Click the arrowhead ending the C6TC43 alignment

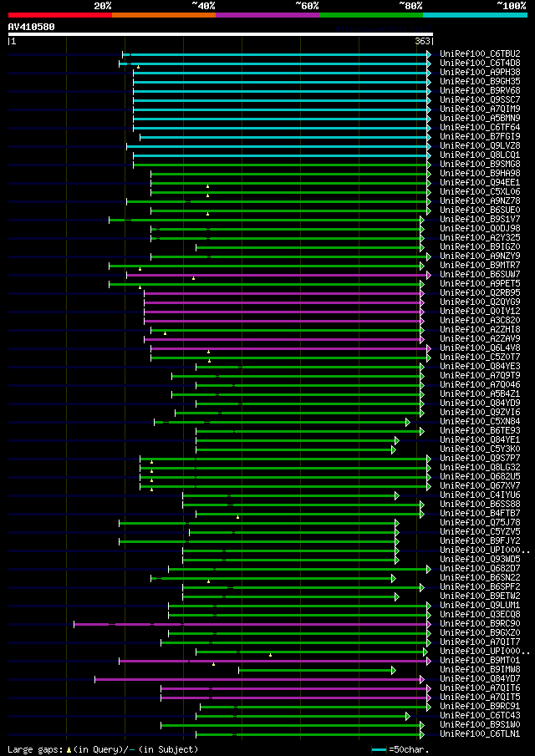coord(408,716)
